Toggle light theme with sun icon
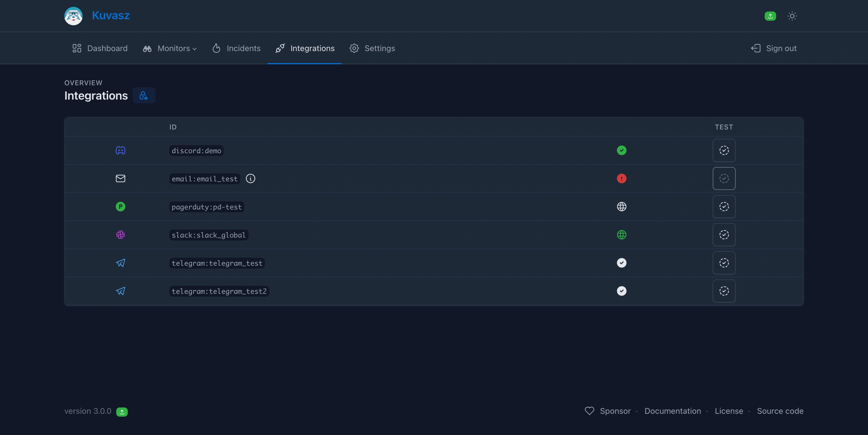 tap(792, 16)
